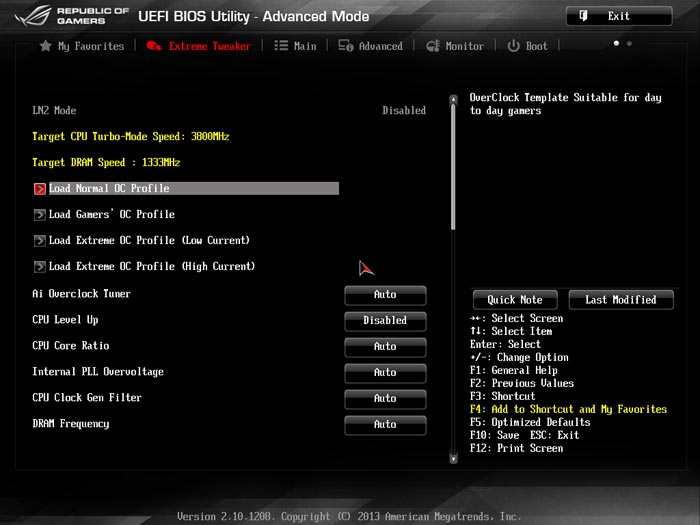The image size is (700, 525).
Task: Click arrow icon for Extreme OC Profile (Low Current)
Action: coord(39,240)
